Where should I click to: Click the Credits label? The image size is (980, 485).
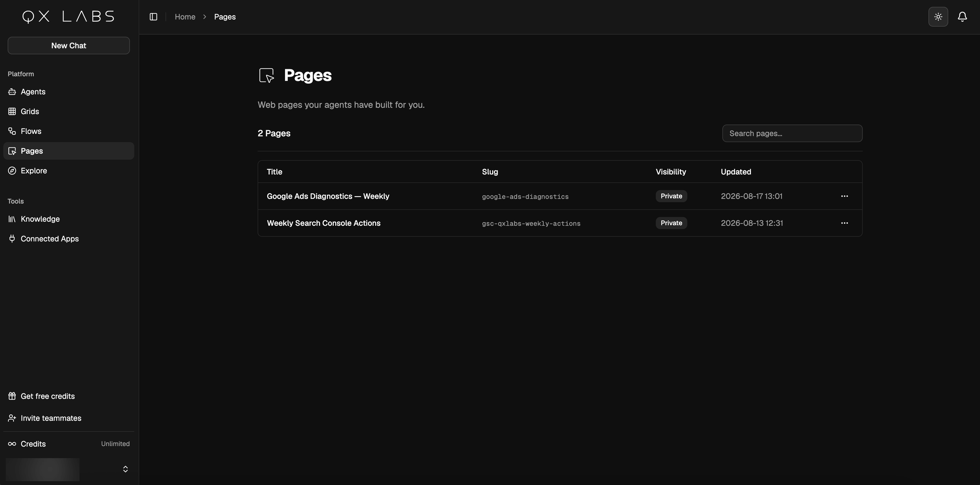pyautogui.click(x=33, y=444)
